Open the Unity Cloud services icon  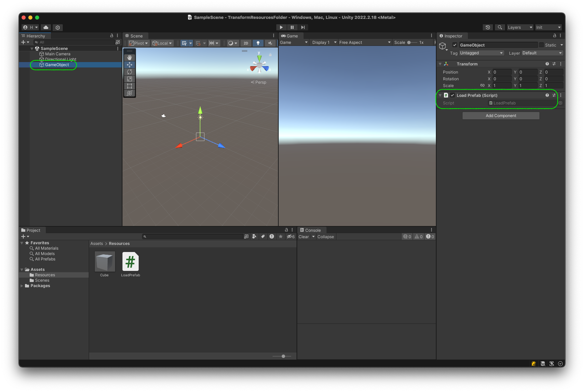tap(46, 27)
